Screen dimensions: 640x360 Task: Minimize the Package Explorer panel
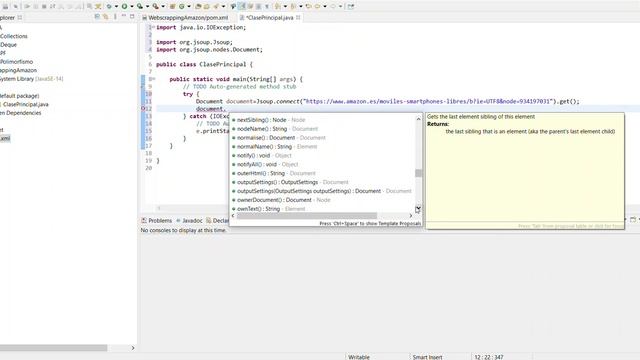point(124,16)
